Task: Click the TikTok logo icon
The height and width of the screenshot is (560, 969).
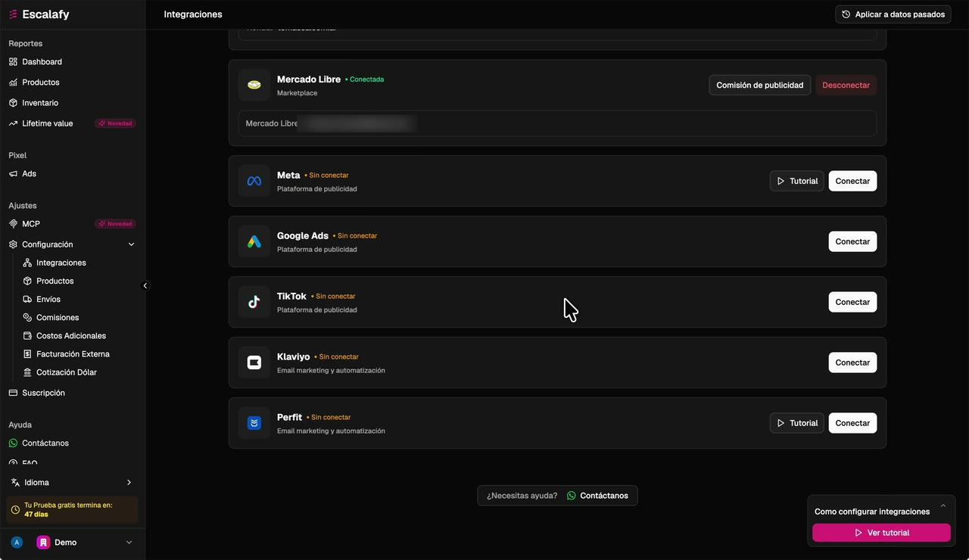Action: tap(254, 303)
